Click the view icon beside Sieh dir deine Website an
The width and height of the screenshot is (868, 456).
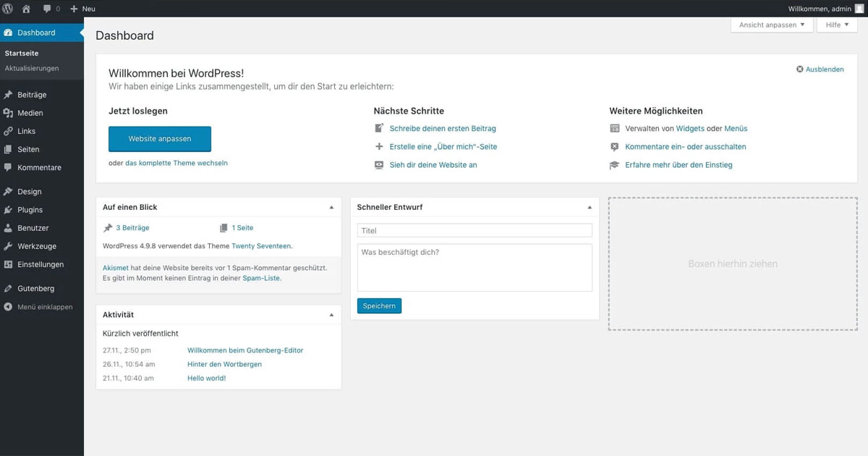click(379, 164)
